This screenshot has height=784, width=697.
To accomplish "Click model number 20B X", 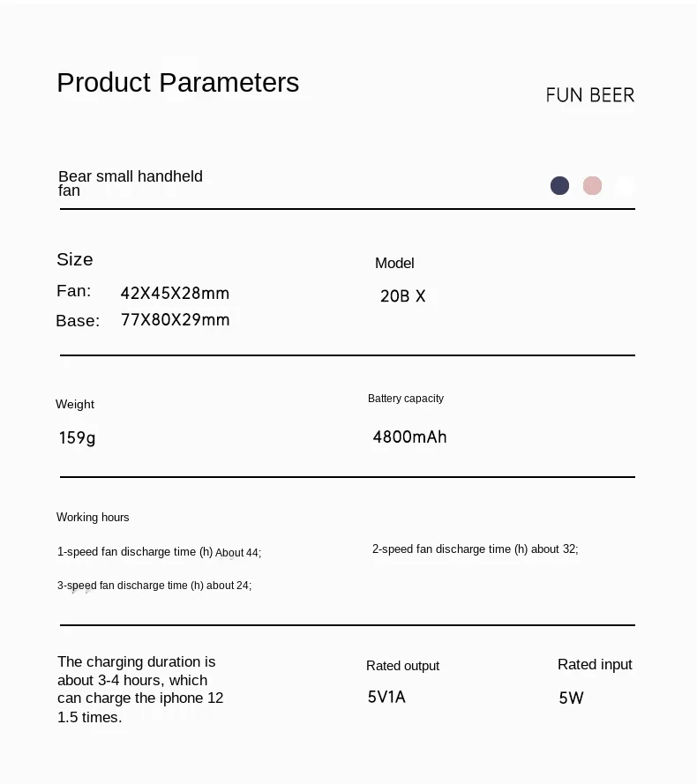I will 403,296.
